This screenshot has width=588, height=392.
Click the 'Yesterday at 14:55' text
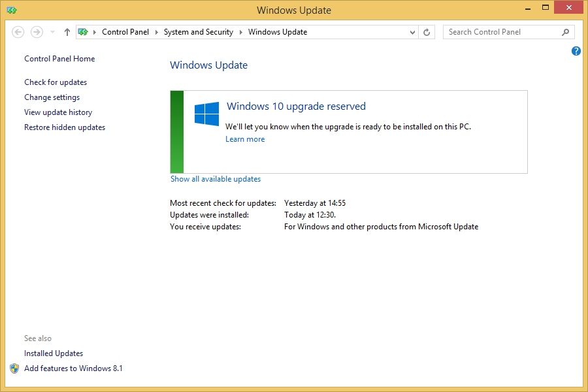pyautogui.click(x=315, y=203)
